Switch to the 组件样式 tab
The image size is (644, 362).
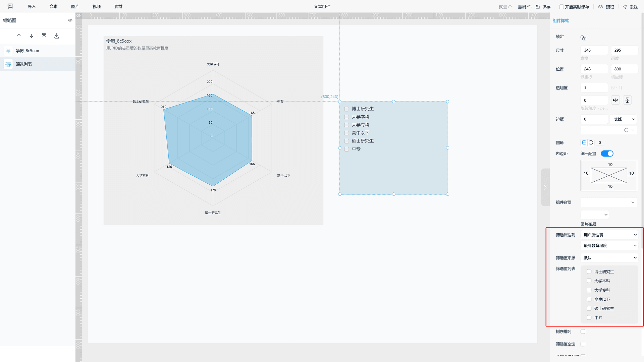[560, 21]
